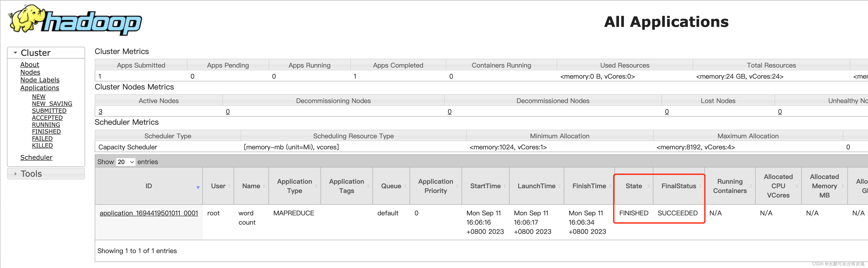Sort by StartTime column header
Screen dimensions: 868x268
pyautogui.click(x=485, y=186)
